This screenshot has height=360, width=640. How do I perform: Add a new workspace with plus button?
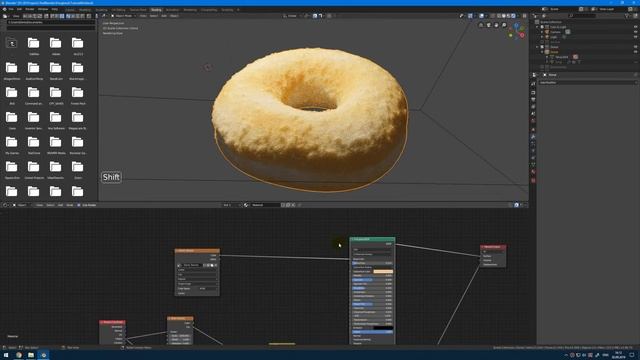point(238,9)
